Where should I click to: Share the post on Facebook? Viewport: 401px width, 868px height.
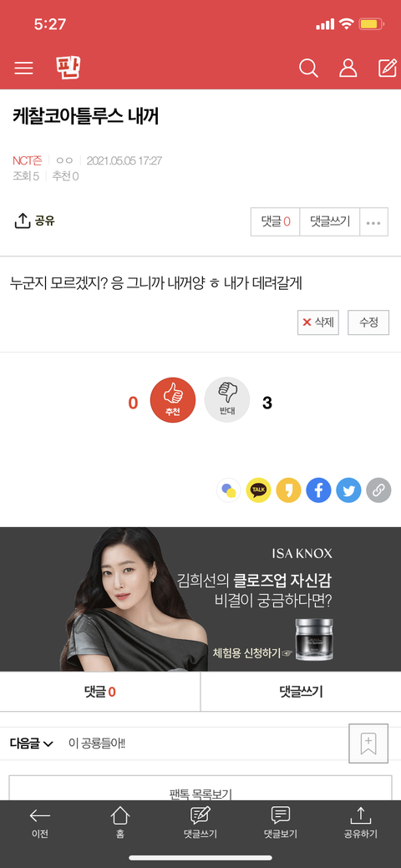point(318,490)
